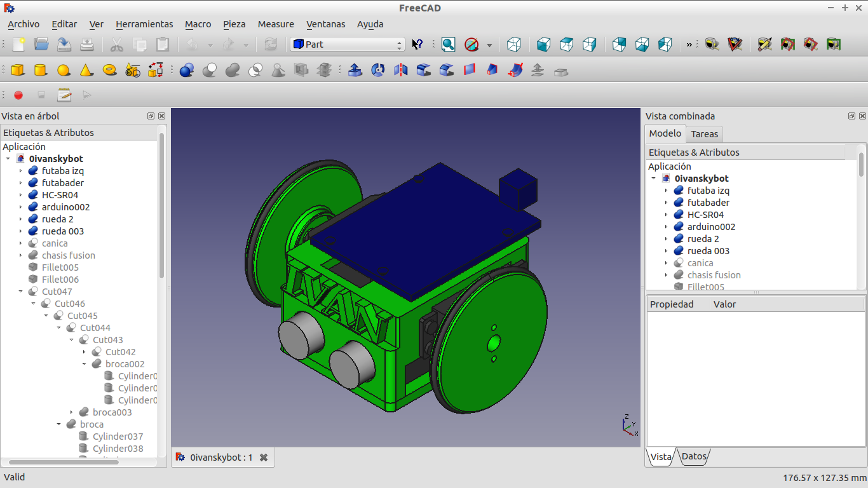868x488 pixels.
Task: Switch to front view cube icon
Action: (543, 44)
